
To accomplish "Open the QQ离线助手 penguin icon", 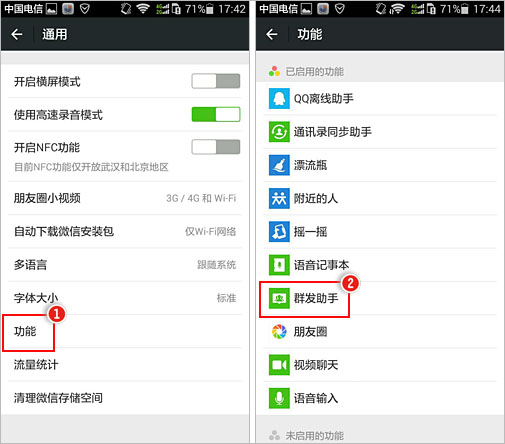I will click(279, 98).
